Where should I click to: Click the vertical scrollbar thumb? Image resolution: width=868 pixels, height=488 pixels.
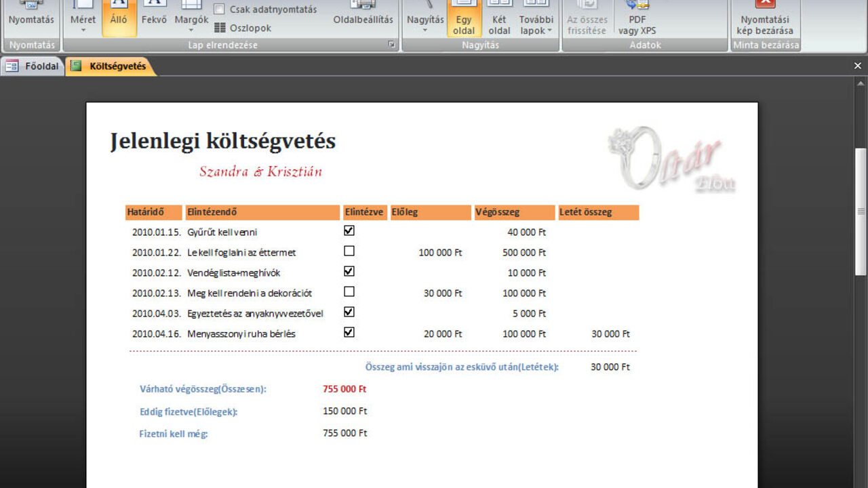pos(861,211)
